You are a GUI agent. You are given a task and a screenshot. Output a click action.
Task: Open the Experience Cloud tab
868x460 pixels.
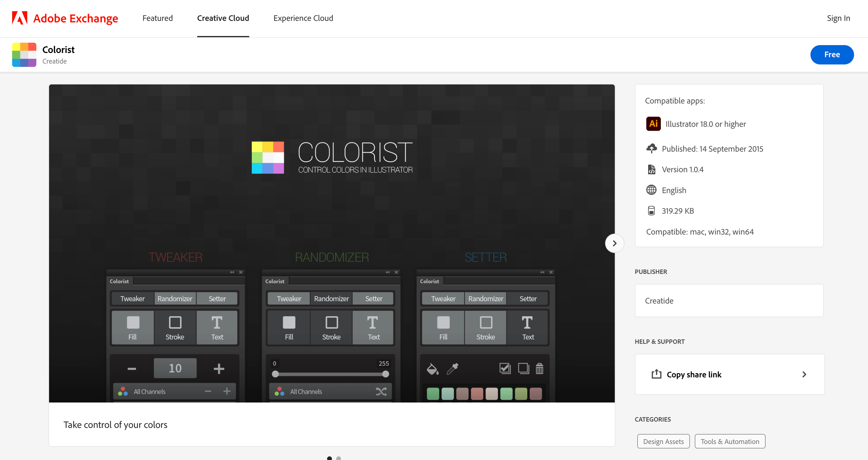point(303,18)
